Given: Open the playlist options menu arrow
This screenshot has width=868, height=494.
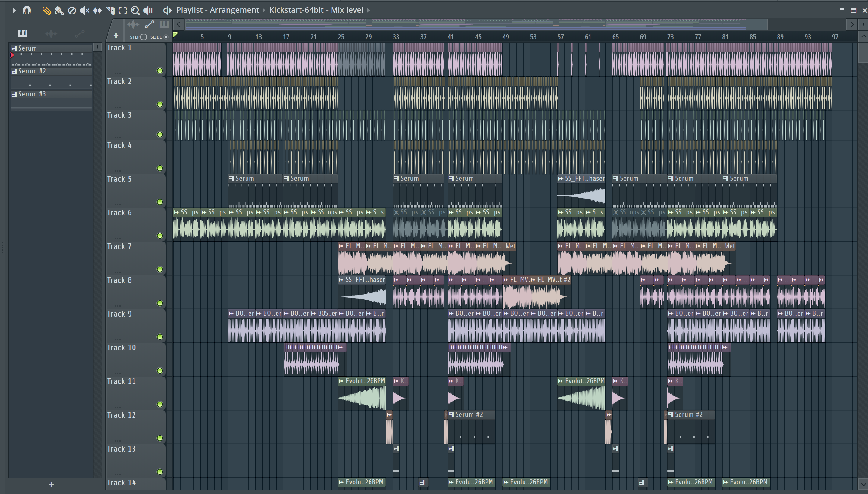Looking at the screenshot, I should coord(14,11).
